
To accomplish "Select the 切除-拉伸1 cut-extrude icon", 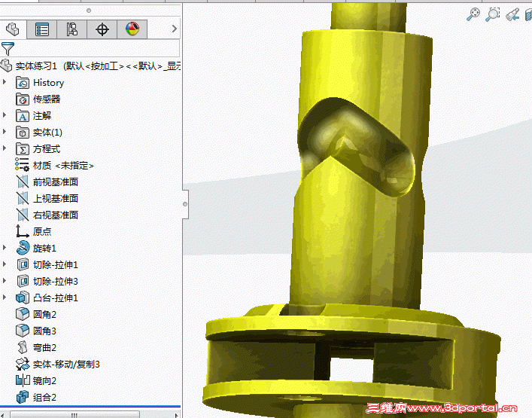I will (x=23, y=264).
